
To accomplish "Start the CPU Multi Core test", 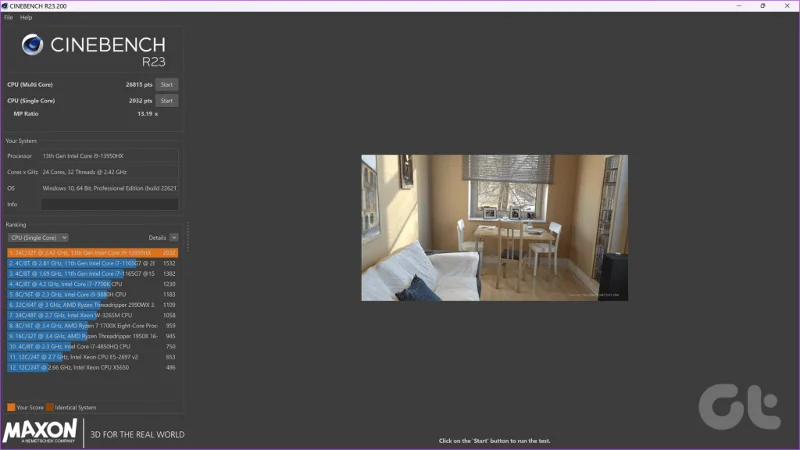I will point(167,85).
